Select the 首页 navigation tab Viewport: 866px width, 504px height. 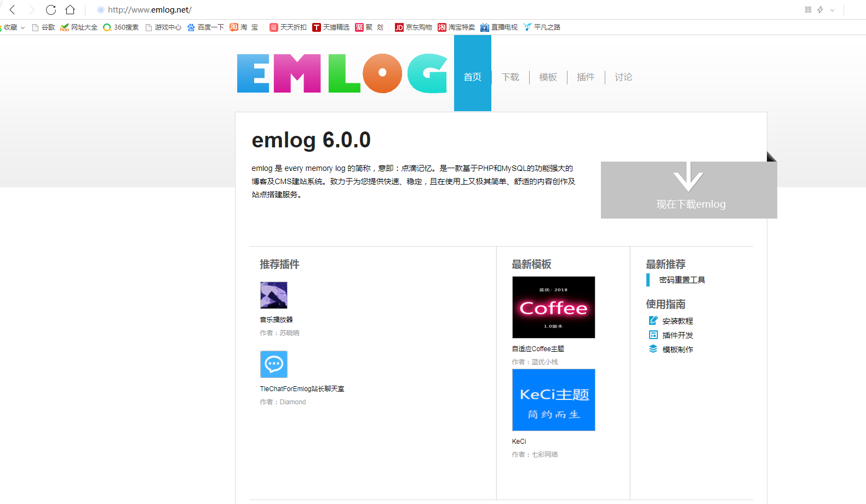[472, 77]
